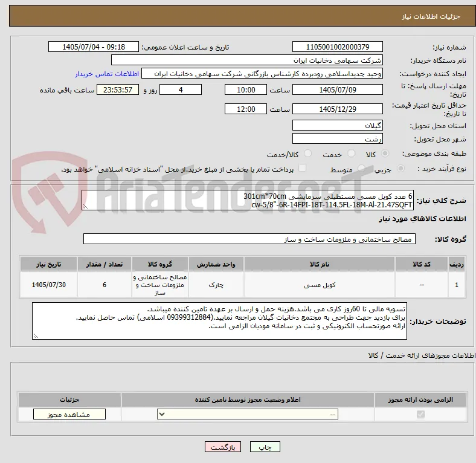Click the validity time field 12:00

pyautogui.click(x=246, y=109)
